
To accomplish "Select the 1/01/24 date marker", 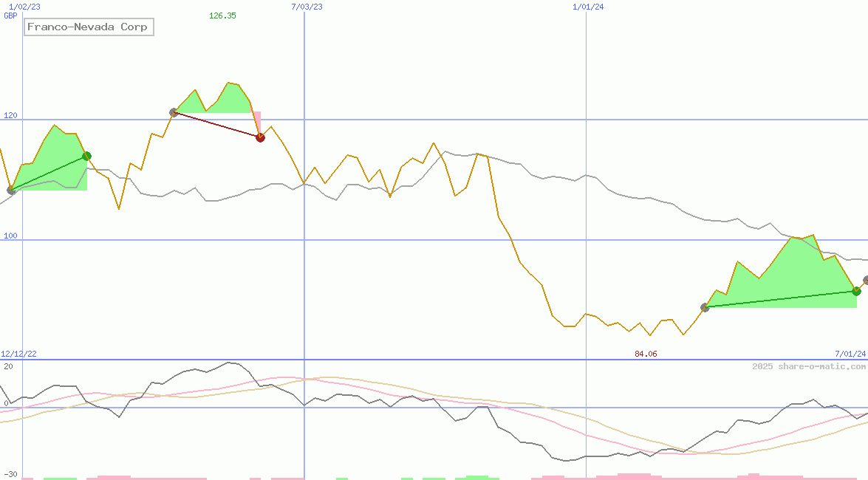I will [x=589, y=7].
